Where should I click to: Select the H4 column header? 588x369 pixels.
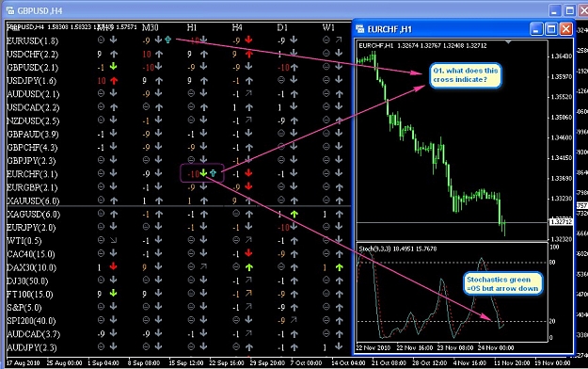click(x=237, y=27)
